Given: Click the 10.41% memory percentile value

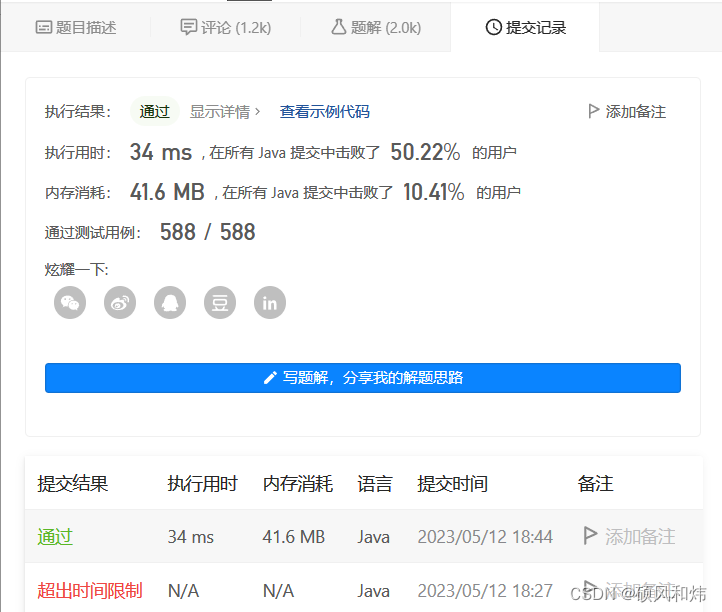Looking at the screenshot, I should pos(433,192).
